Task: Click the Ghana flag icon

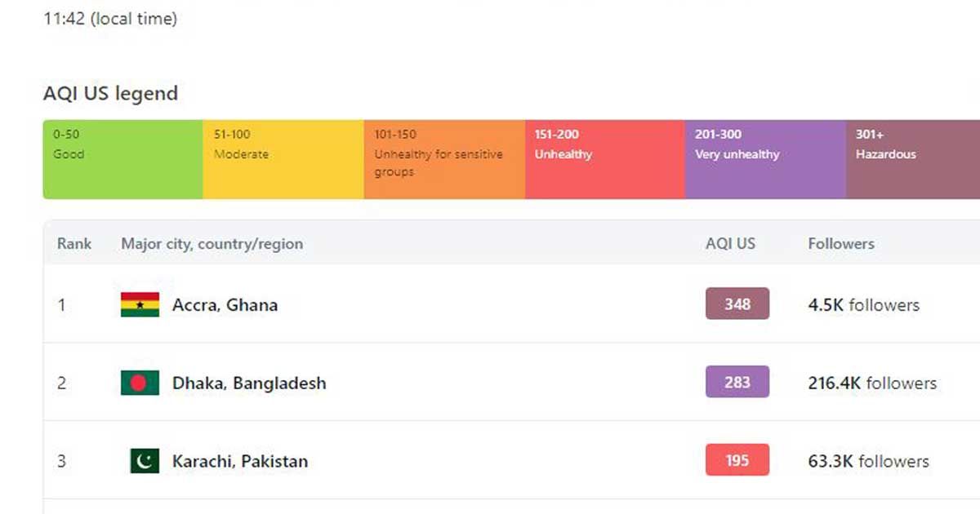Action: (140, 305)
